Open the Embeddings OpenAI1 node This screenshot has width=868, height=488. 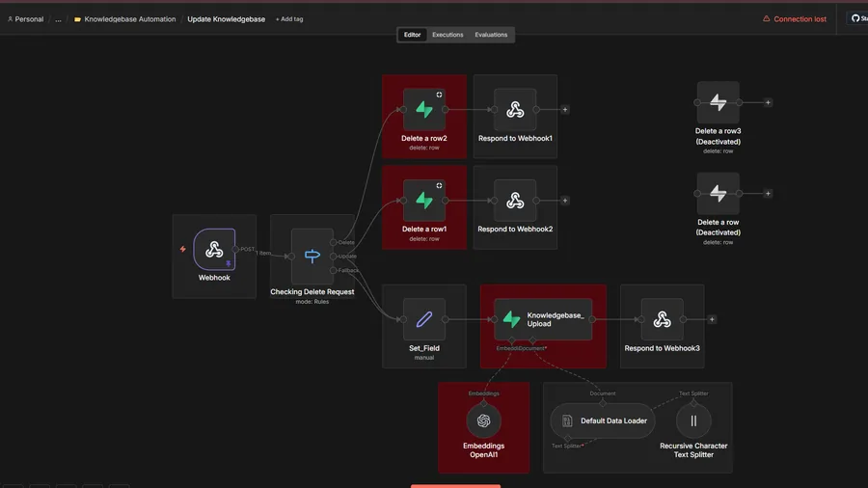click(x=483, y=421)
